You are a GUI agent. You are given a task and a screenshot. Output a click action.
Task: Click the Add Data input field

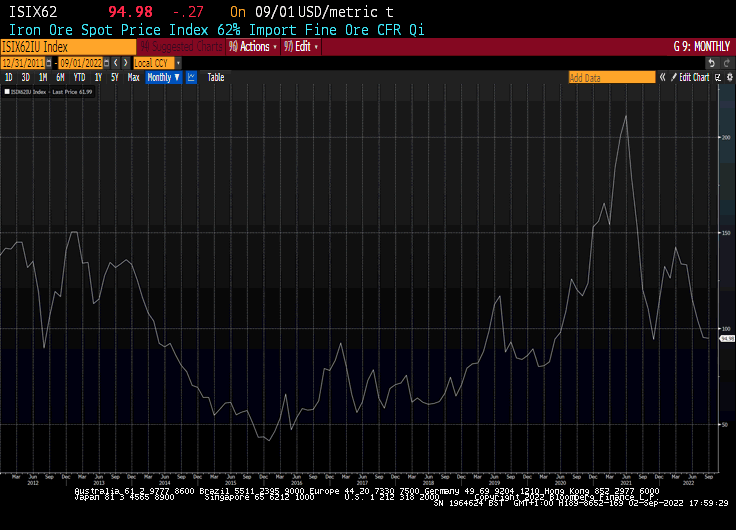[611, 77]
